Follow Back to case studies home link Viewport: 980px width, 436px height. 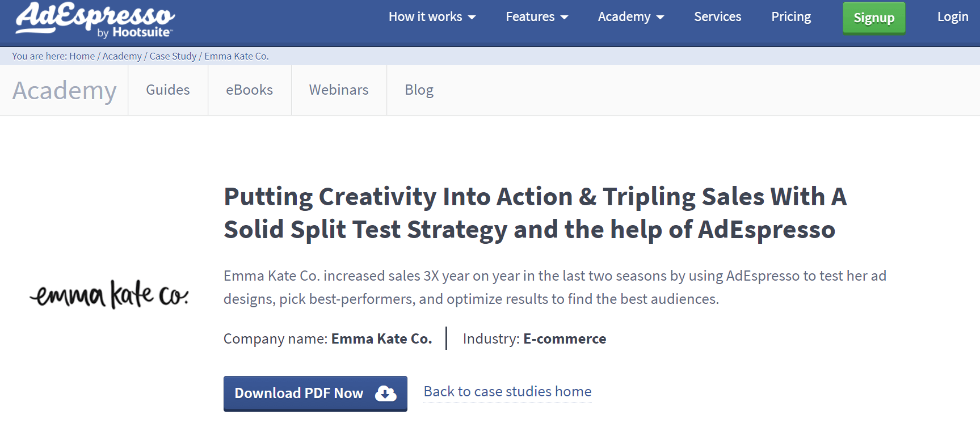pyautogui.click(x=507, y=392)
